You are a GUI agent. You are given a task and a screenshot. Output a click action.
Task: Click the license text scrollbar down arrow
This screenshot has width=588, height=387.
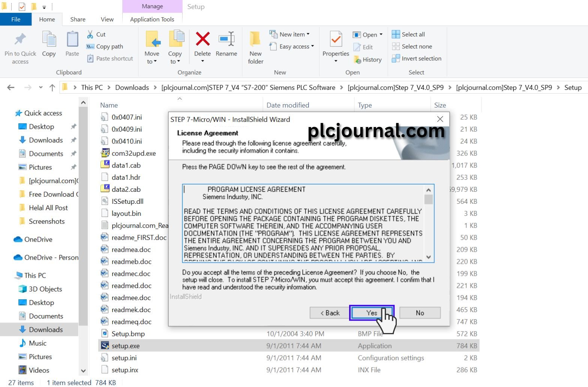[429, 257]
